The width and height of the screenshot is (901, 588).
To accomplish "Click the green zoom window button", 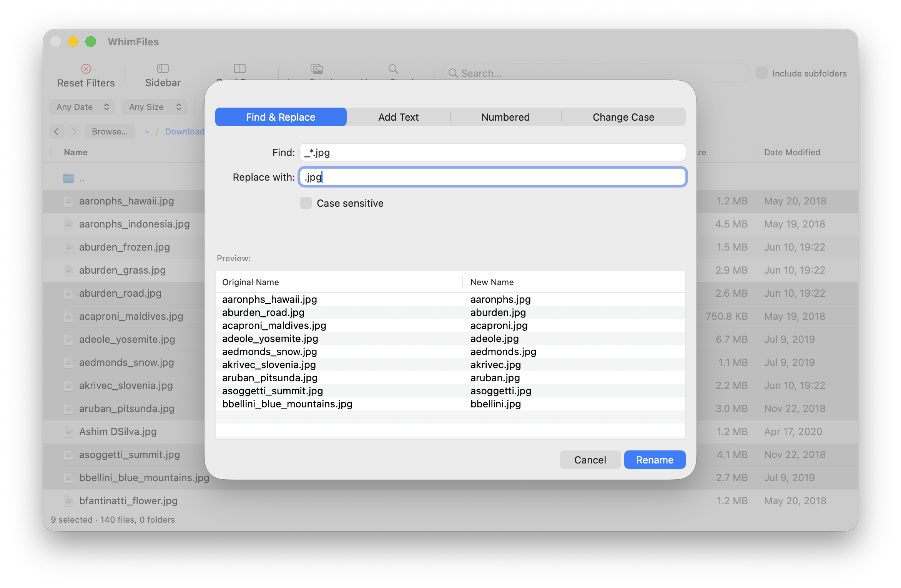I will 91,42.
